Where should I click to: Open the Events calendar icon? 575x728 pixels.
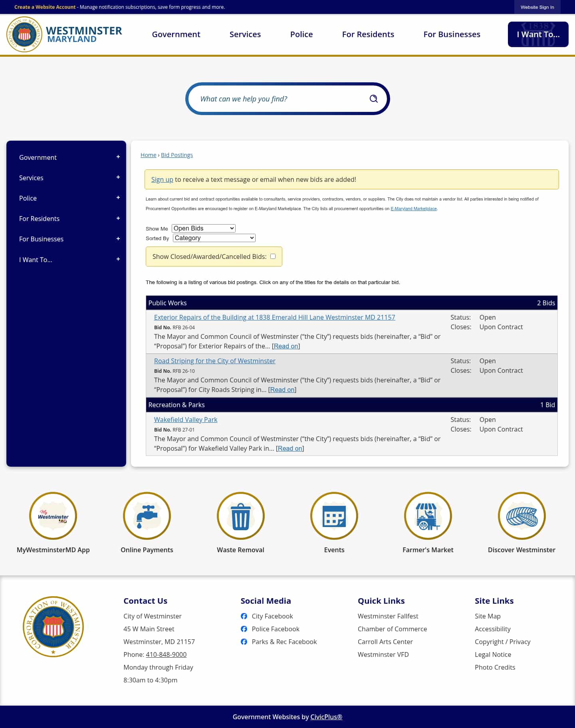click(334, 516)
